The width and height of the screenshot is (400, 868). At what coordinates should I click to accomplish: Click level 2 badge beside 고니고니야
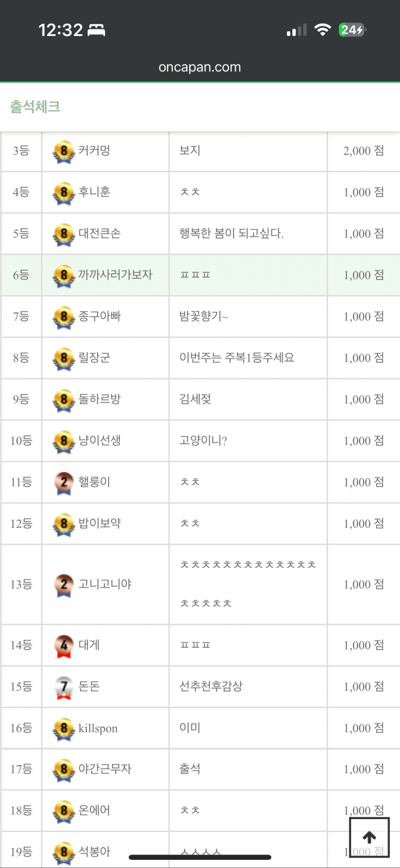pyautogui.click(x=64, y=585)
